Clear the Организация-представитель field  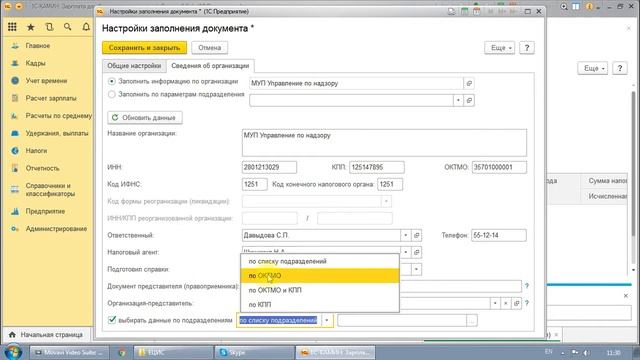[x=506, y=303]
